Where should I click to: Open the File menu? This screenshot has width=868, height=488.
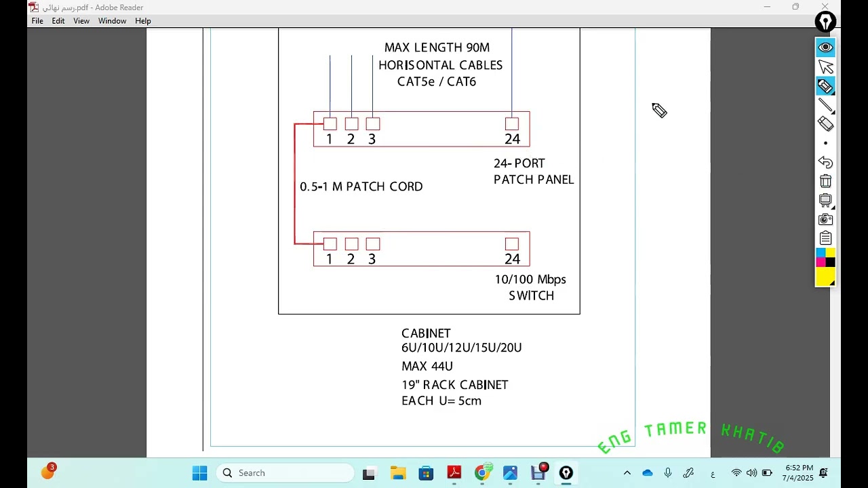coord(37,21)
